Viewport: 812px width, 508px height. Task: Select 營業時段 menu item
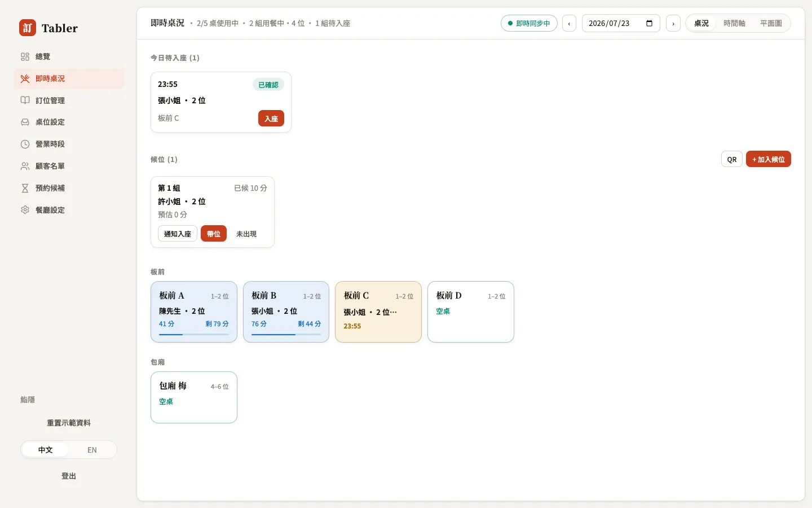pyautogui.click(x=69, y=144)
